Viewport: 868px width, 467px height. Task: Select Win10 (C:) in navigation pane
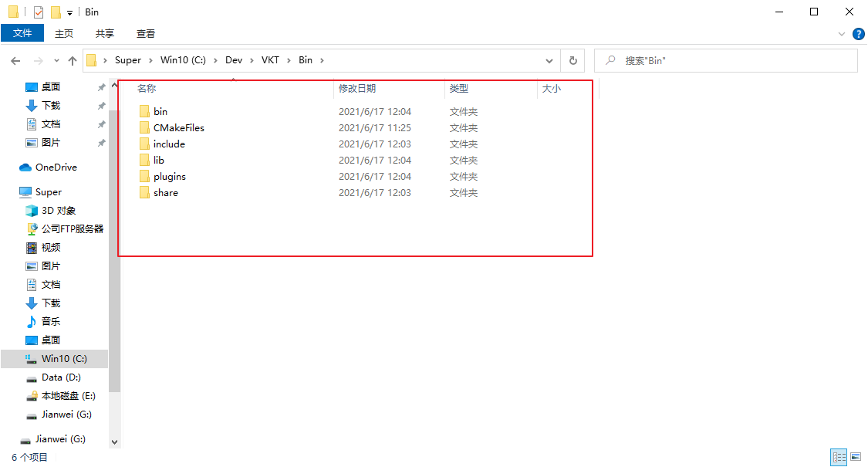[54, 358]
